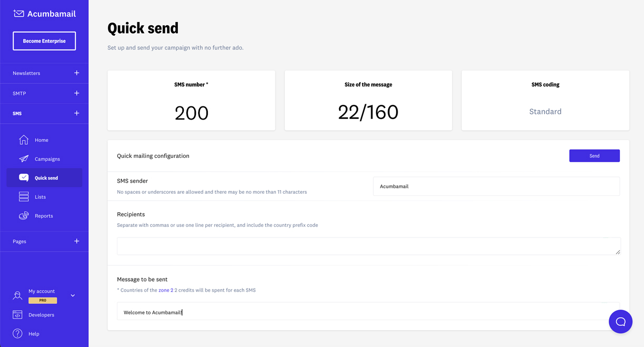Open the Newsletters menu
Image resolution: width=644 pixels, height=347 pixels.
26,73
